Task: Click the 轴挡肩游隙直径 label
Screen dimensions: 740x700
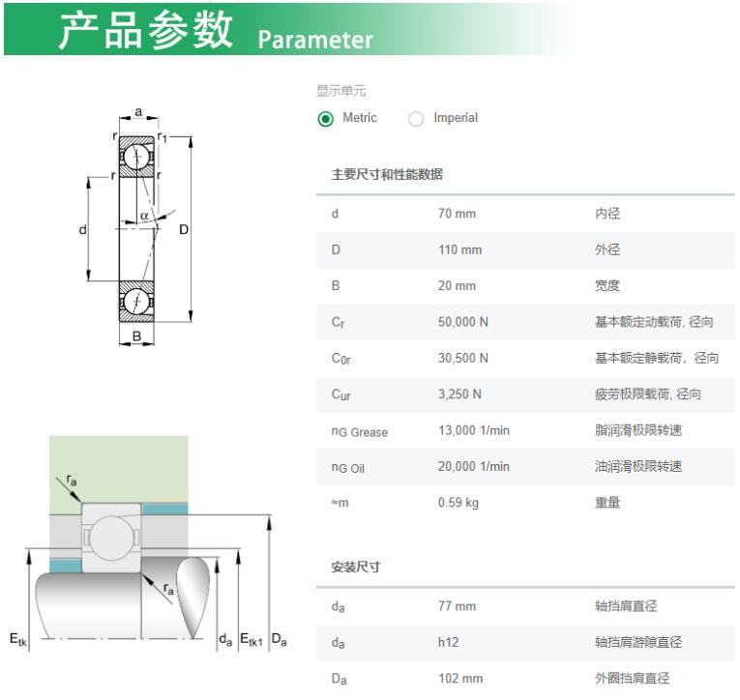Action: pyautogui.click(x=638, y=642)
